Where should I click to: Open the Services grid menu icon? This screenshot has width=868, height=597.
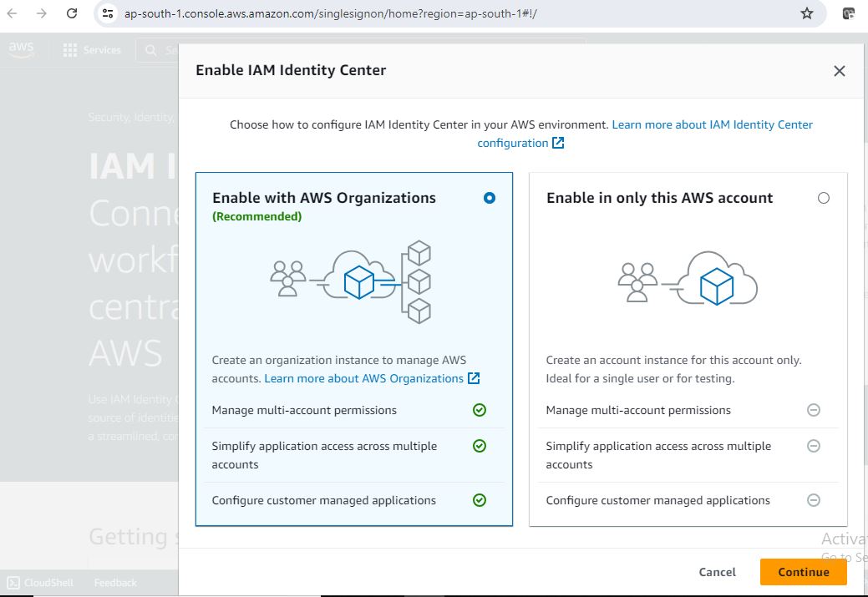pyautogui.click(x=70, y=50)
